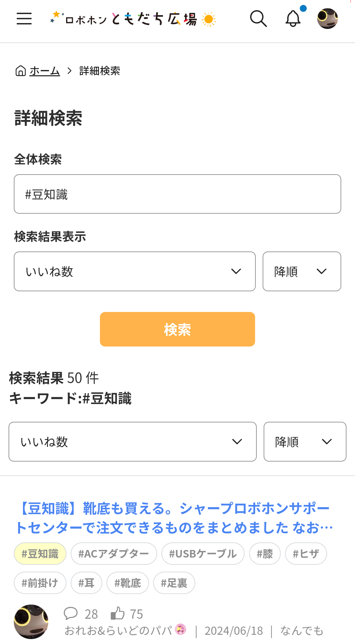Screen dimensions: 355x644
Task: Select the #USBケーブル tag
Action: click(x=203, y=554)
